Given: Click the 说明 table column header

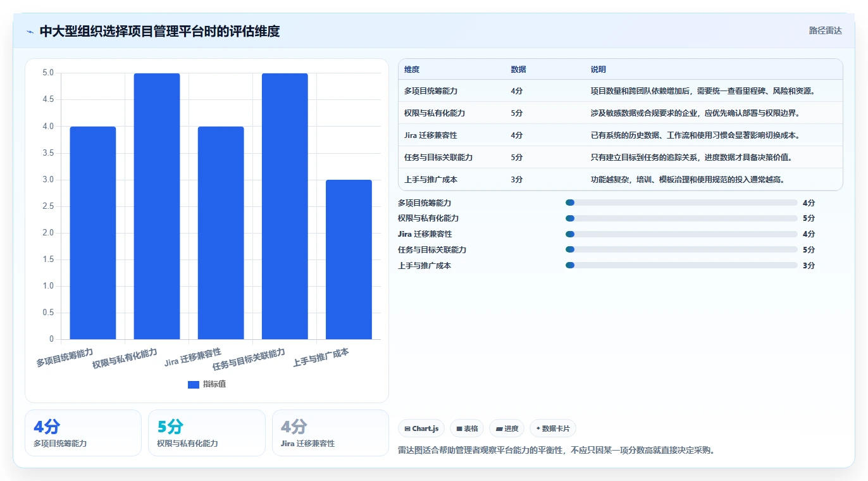Looking at the screenshot, I should 598,70.
